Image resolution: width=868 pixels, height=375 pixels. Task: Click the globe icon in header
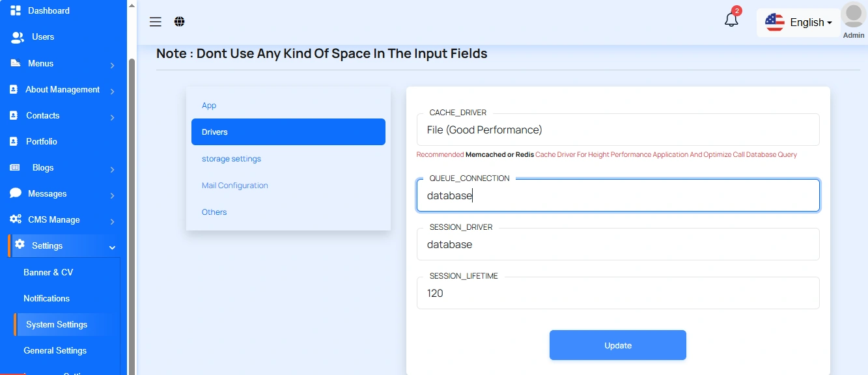tap(180, 22)
